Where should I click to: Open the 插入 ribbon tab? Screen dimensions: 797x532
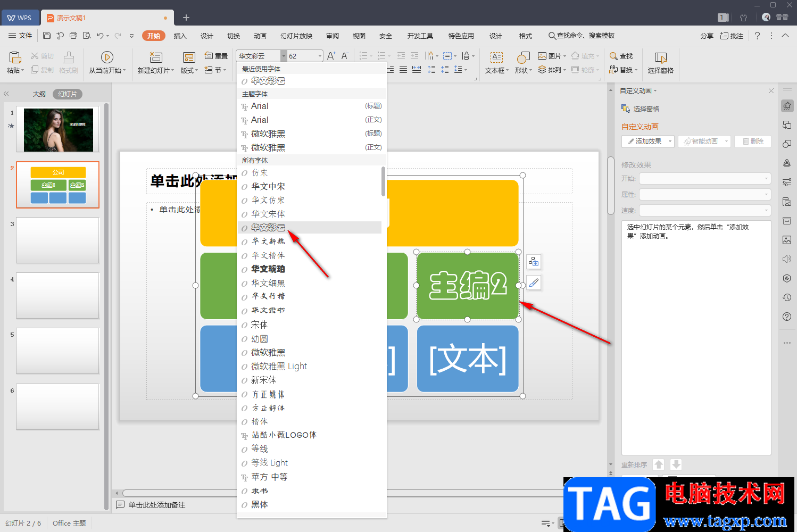[180, 36]
